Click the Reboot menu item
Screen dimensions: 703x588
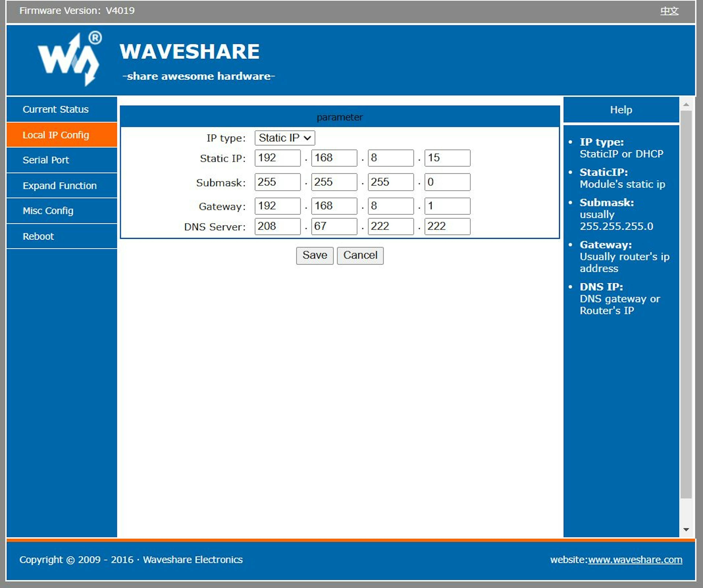[x=38, y=236]
